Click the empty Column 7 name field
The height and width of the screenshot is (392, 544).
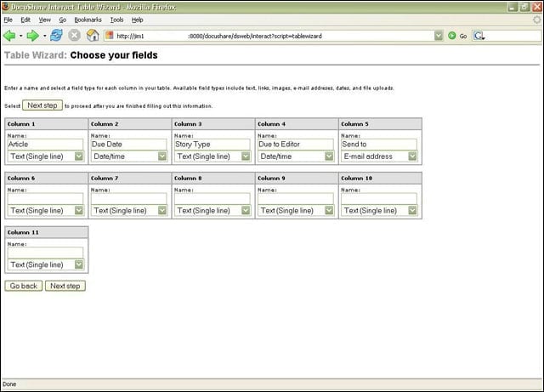(x=129, y=199)
